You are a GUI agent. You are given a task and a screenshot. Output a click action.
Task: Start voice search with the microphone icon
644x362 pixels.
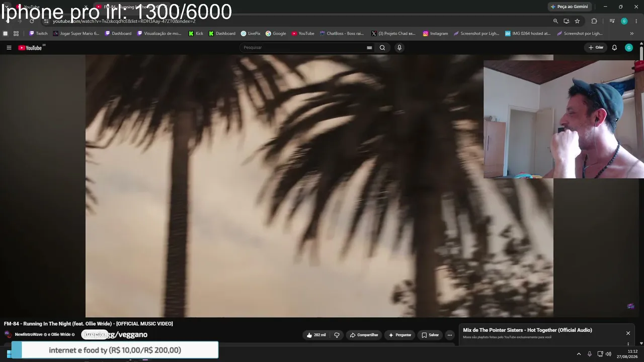click(399, 48)
